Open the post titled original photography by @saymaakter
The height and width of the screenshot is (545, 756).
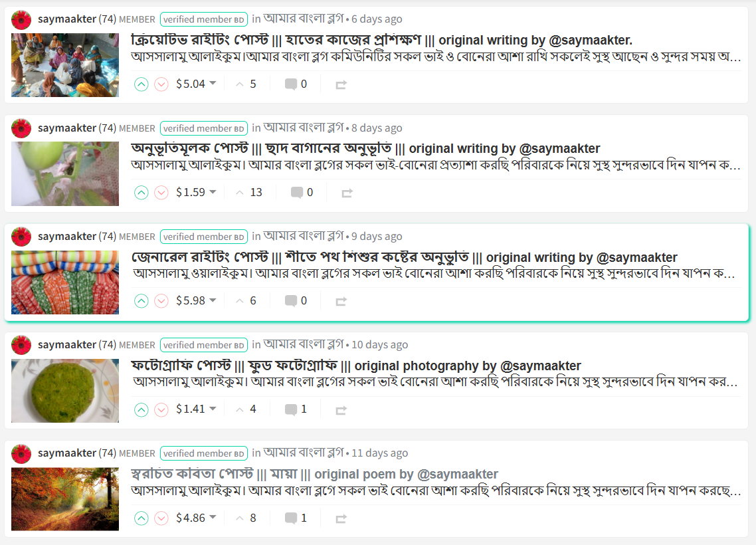pyautogui.click(x=356, y=366)
